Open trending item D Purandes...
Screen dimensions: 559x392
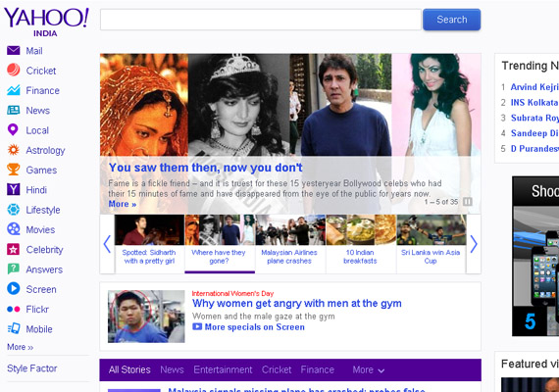(x=534, y=149)
